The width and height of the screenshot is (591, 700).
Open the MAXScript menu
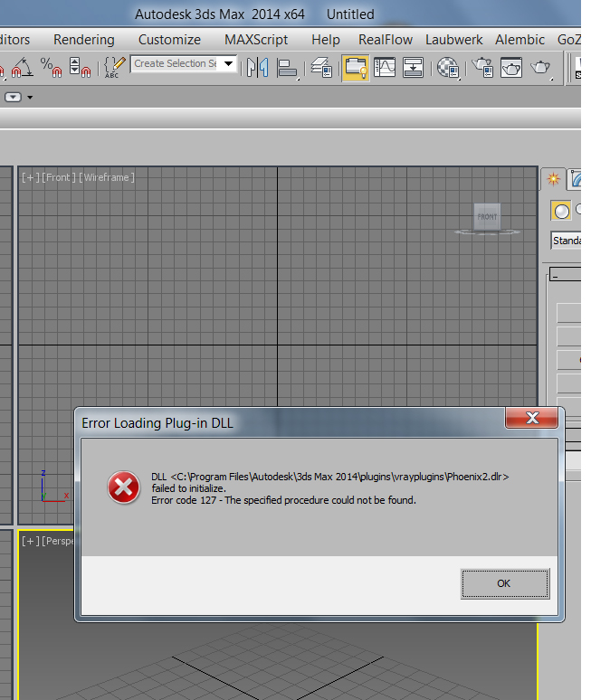click(256, 40)
